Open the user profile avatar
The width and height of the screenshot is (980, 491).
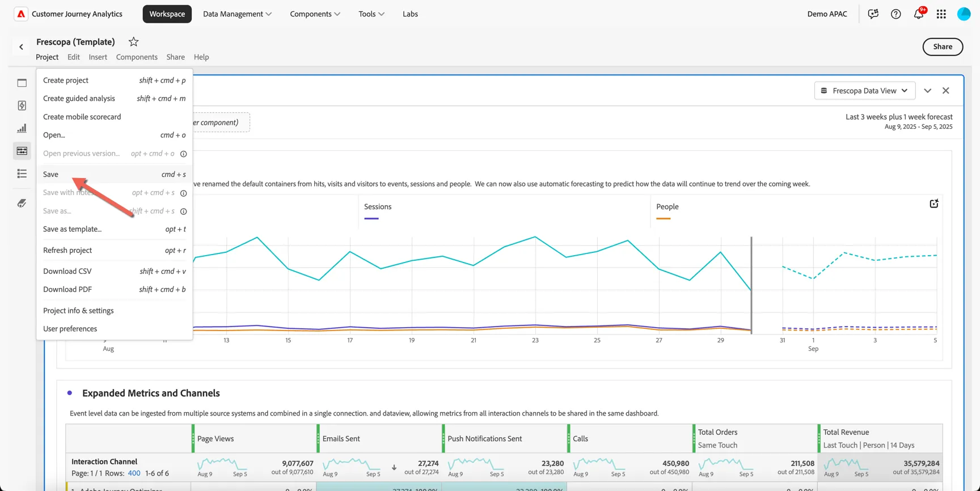click(x=964, y=14)
